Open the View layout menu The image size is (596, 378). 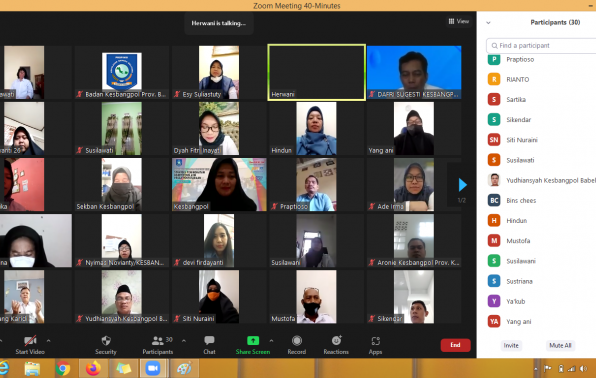tap(459, 21)
